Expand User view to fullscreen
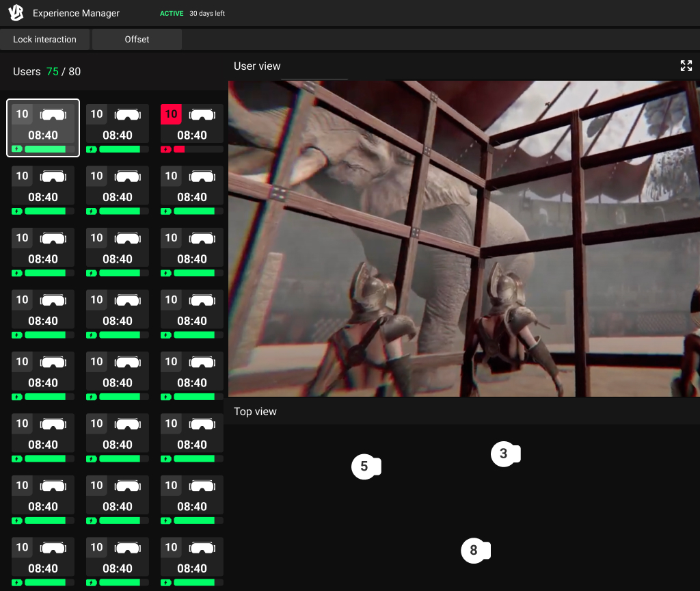700x591 pixels. (686, 66)
